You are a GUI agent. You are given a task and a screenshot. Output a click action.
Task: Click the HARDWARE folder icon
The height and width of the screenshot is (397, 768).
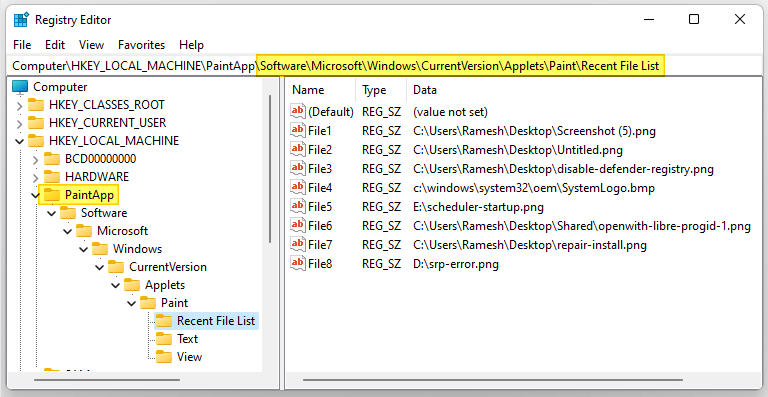pyautogui.click(x=52, y=177)
